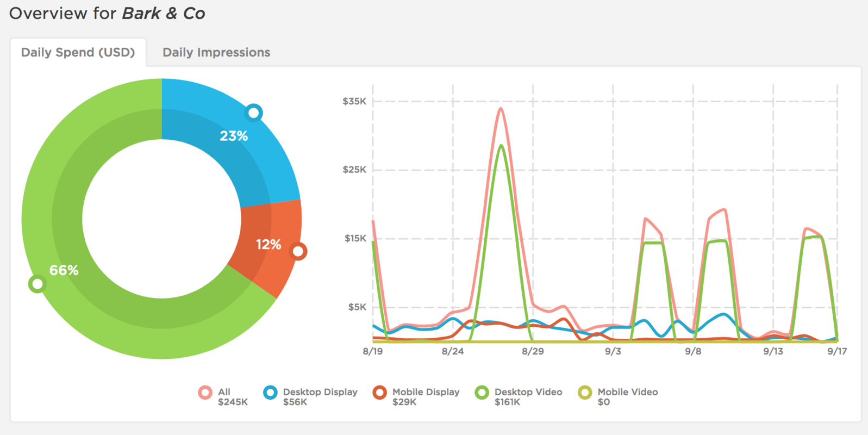
Task: Toggle the pink All series legend circle
Action: point(205,393)
